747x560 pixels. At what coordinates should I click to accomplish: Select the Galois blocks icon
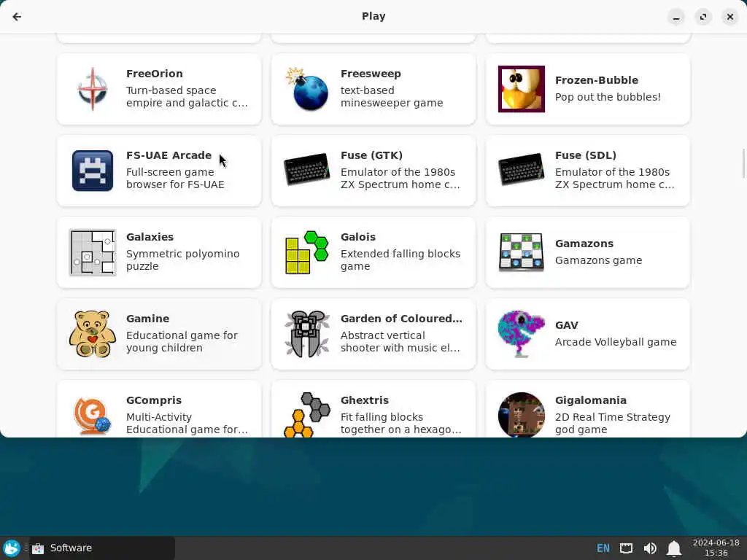click(x=307, y=252)
